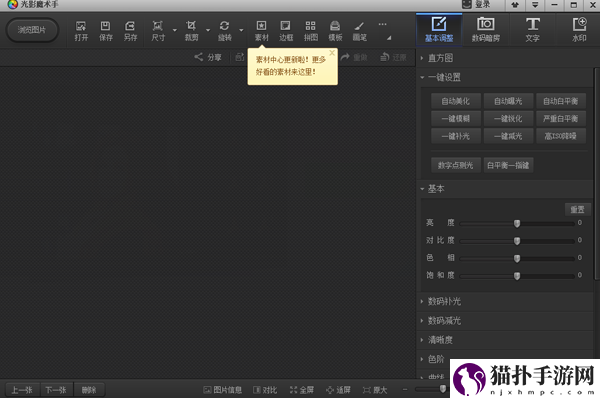This screenshot has width=600, height=398.
Task: Switch to the 文字 (Text) tab
Action: [532, 29]
